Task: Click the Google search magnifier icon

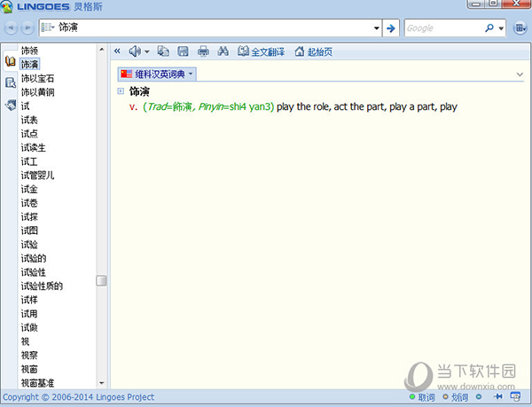Action: pos(489,28)
